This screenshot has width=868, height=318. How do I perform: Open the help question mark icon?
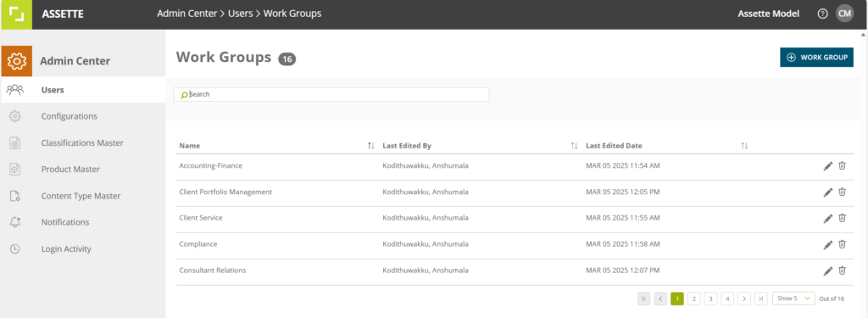[822, 14]
